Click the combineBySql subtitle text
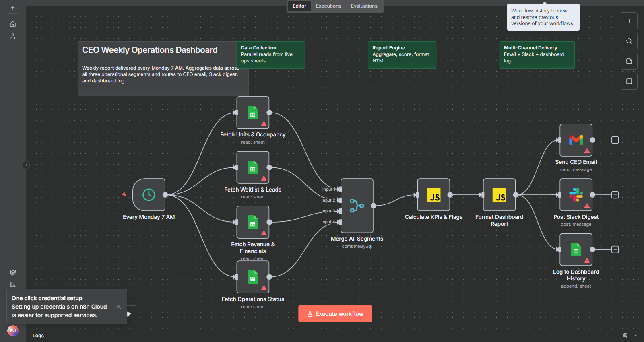 tap(357, 246)
